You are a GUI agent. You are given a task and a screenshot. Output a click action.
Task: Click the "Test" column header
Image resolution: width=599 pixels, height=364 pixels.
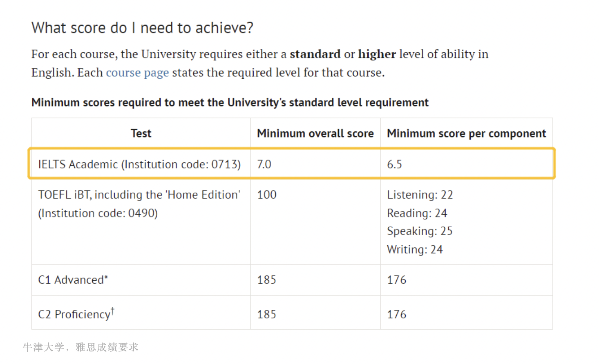click(x=141, y=133)
